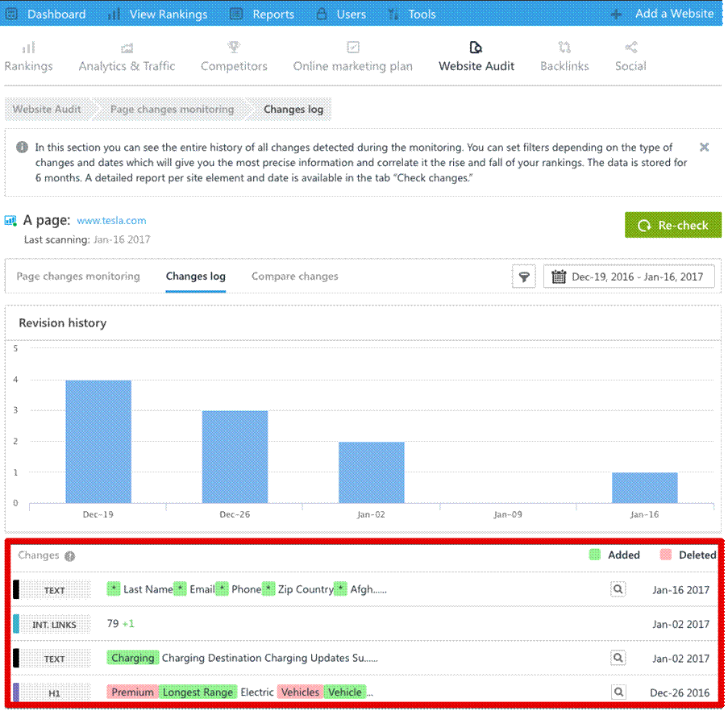The image size is (728, 711).
Task: Switch to Page changes monitoring tab
Action: pyautogui.click(x=78, y=276)
